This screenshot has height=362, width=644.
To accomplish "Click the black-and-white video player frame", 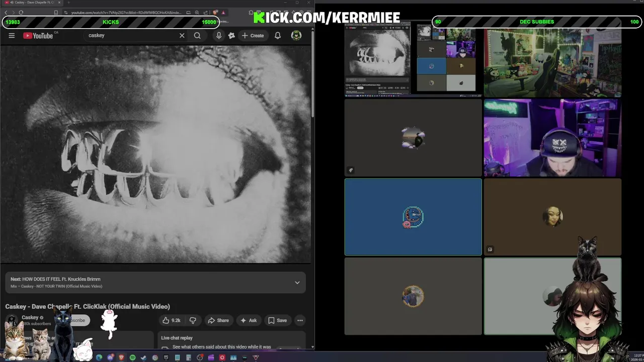I will tap(156, 154).
